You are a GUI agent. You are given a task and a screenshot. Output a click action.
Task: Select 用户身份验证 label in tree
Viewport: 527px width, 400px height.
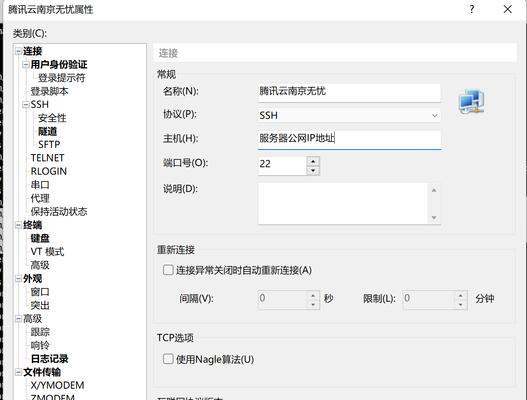[x=59, y=64]
